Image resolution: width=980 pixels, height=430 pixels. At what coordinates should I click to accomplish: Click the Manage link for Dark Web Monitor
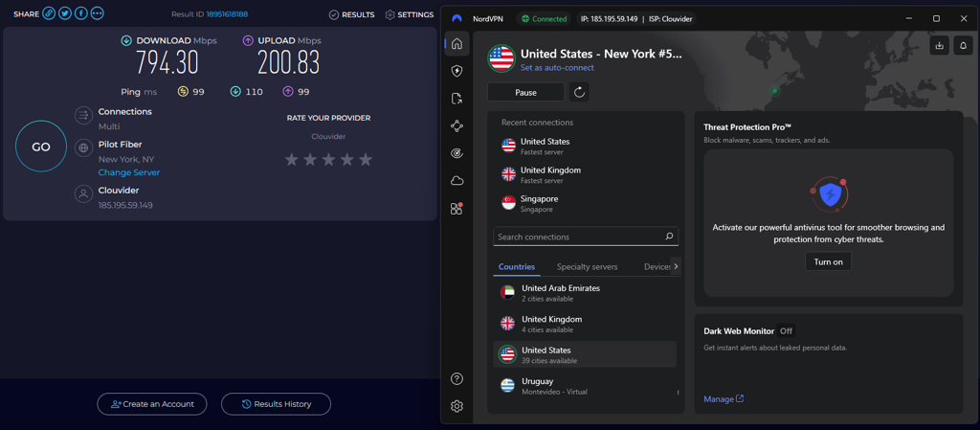tap(724, 398)
